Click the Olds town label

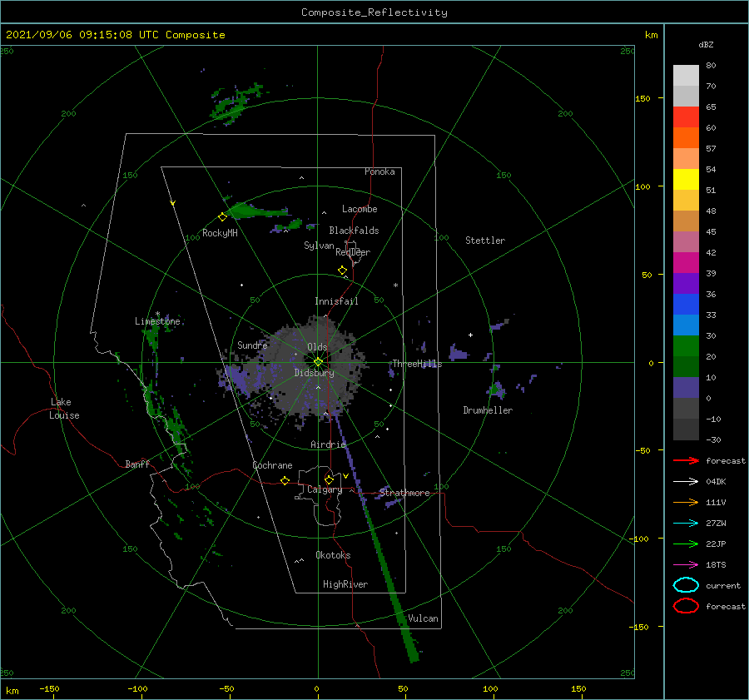(x=317, y=347)
